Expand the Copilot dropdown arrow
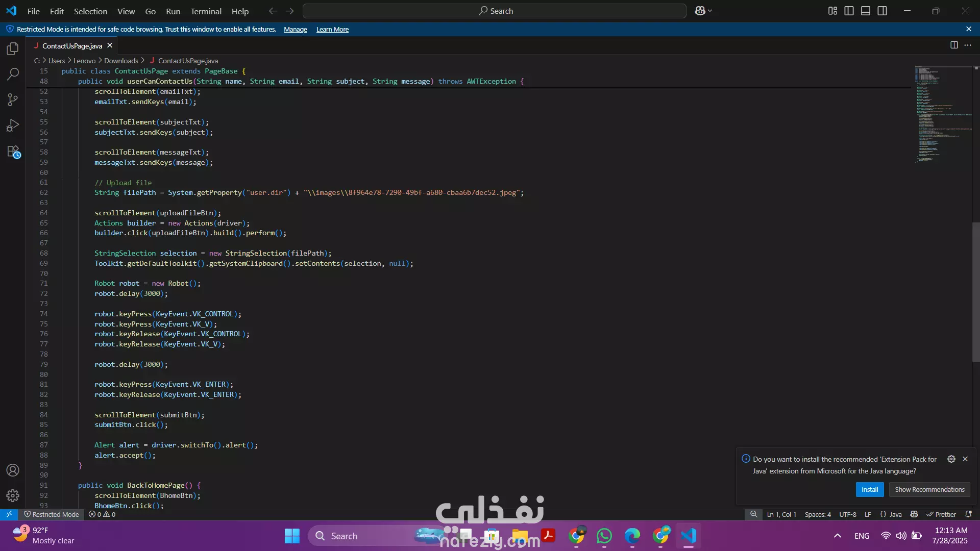The height and width of the screenshot is (551, 980). [x=710, y=11]
